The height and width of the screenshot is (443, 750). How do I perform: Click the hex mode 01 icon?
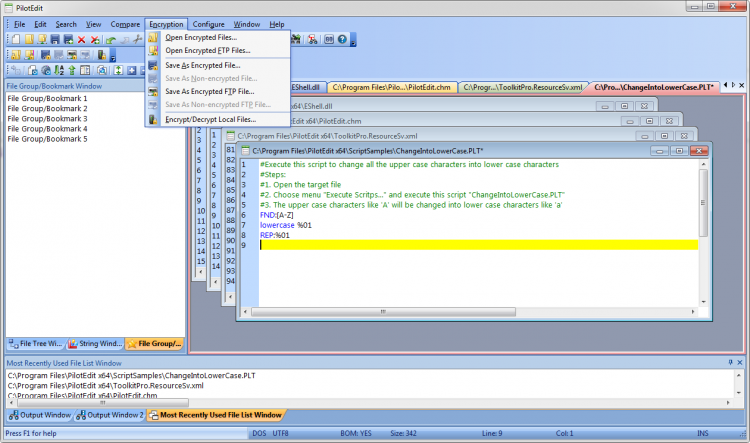coord(329,39)
